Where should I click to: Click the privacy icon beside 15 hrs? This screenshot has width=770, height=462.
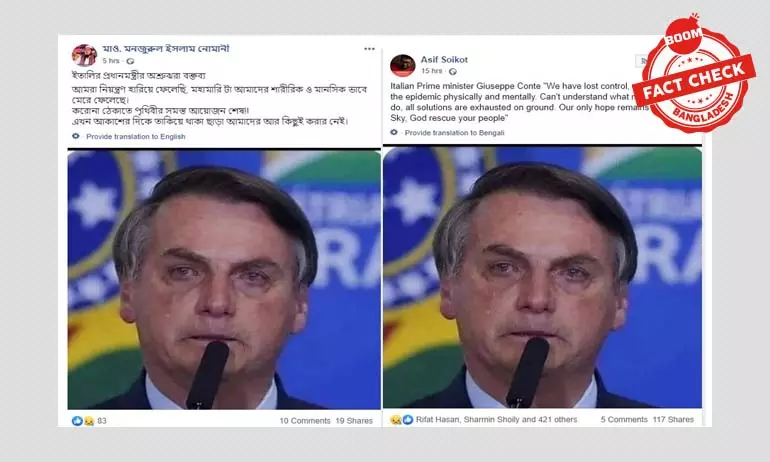pos(453,72)
